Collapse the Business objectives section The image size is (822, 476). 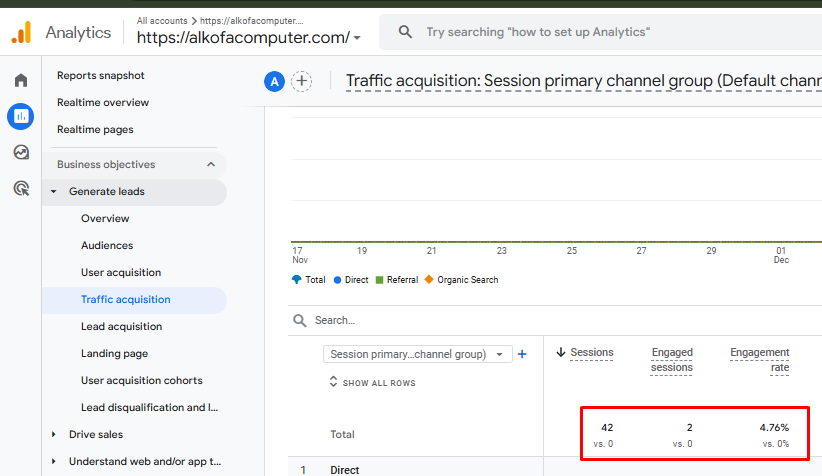pyautogui.click(x=211, y=164)
